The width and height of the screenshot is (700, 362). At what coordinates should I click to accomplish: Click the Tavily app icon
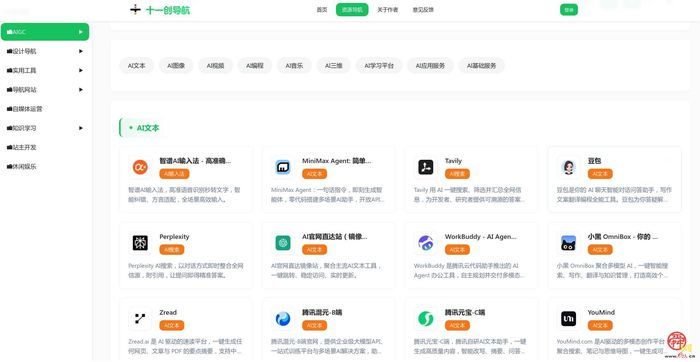(x=425, y=167)
